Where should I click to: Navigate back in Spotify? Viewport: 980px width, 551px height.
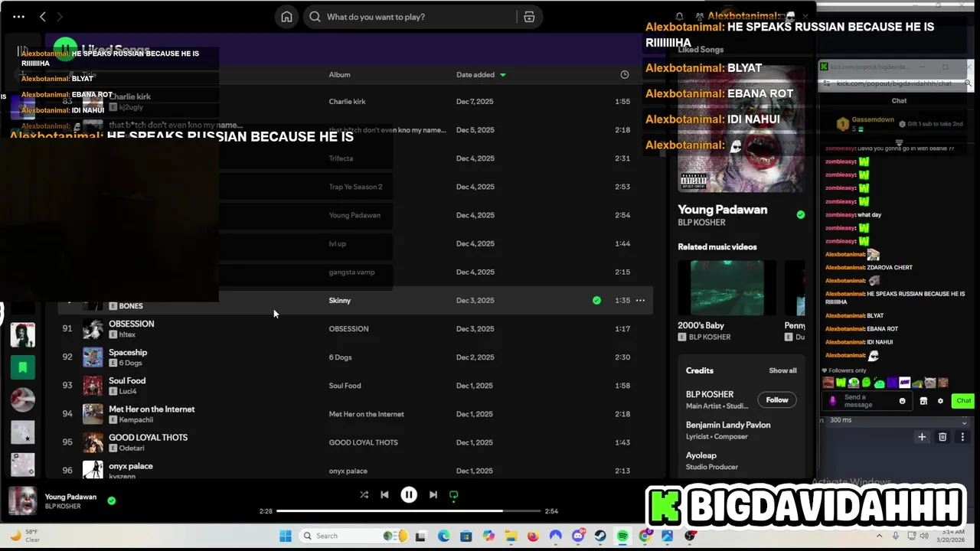point(43,17)
